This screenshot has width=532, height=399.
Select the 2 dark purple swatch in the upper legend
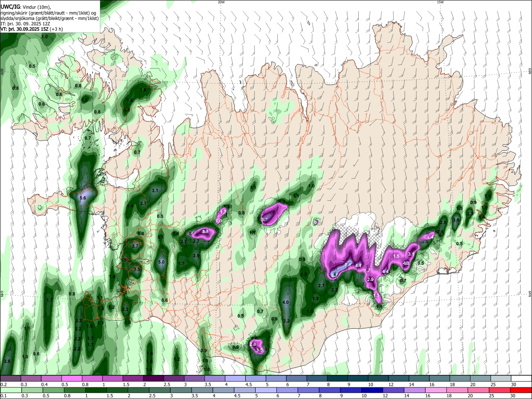[x=153, y=379]
